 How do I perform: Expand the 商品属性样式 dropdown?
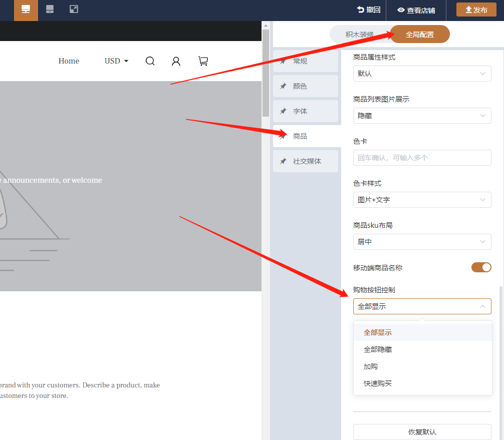[422, 74]
